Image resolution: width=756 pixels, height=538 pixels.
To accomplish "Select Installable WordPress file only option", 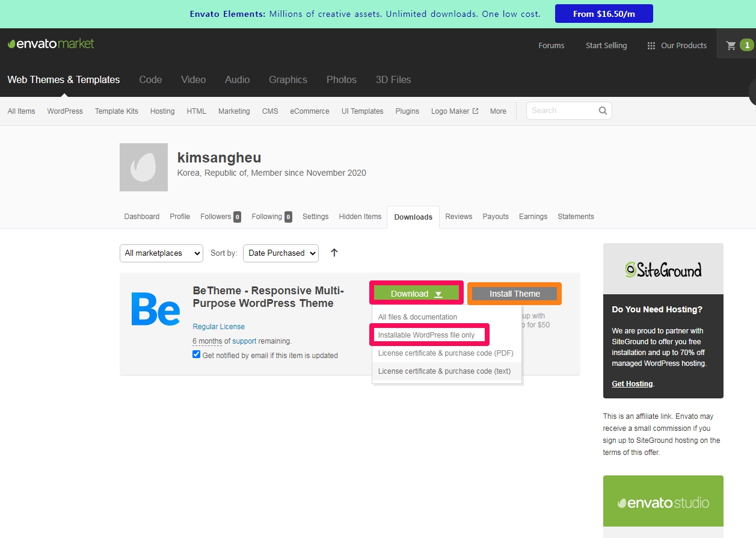I will point(426,335).
